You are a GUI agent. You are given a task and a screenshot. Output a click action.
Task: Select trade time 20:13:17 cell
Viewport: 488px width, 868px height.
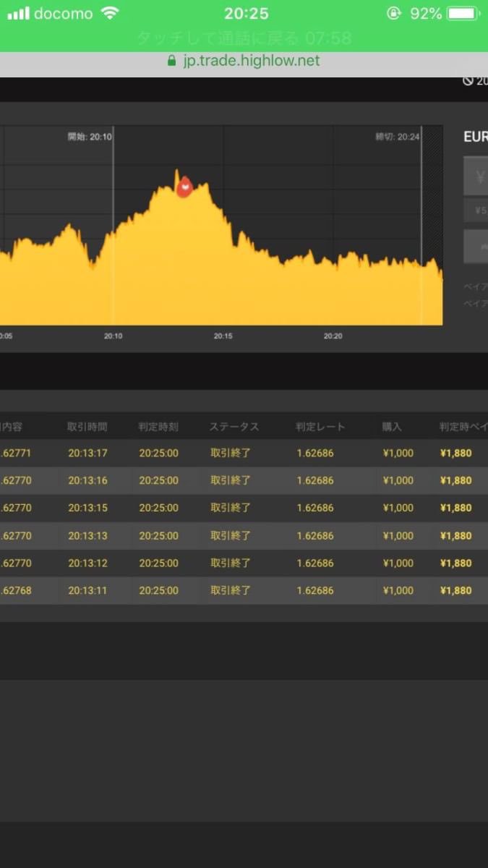tap(87, 453)
